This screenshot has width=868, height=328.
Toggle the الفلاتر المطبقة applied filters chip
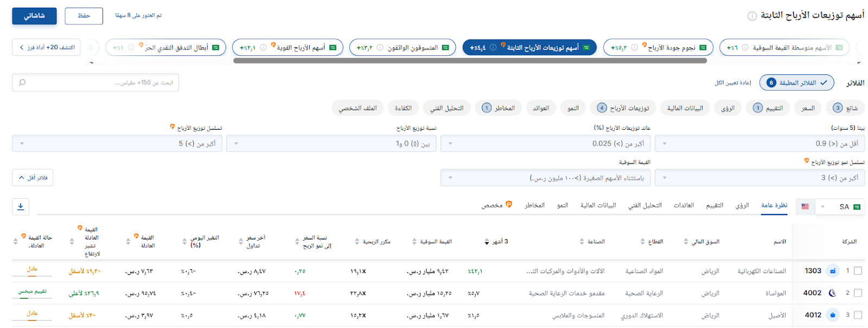click(x=797, y=83)
